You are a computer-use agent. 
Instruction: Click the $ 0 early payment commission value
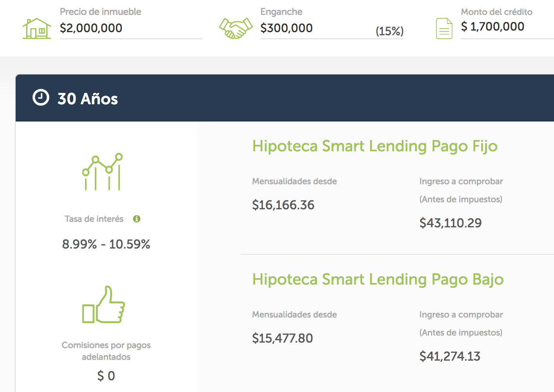click(106, 376)
